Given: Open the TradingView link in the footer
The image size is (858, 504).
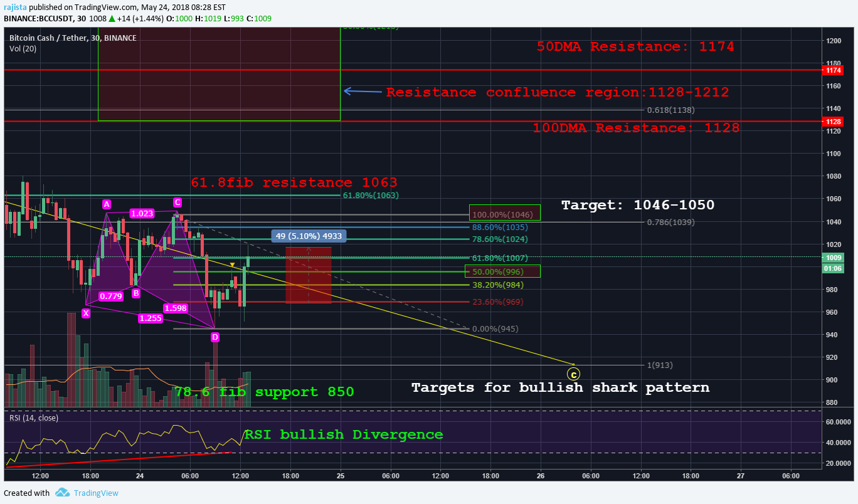Looking at the screenshot, I should click(96, 493).
